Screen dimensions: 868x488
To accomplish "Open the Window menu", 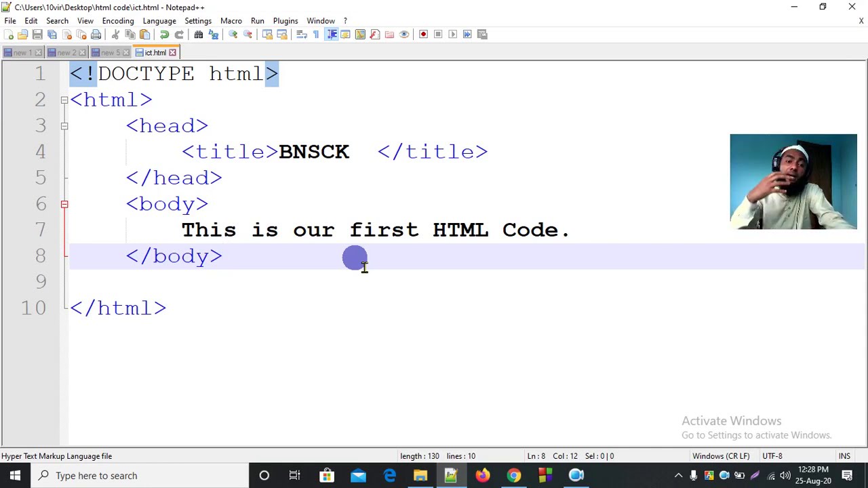I will click(x=321, y=21).
